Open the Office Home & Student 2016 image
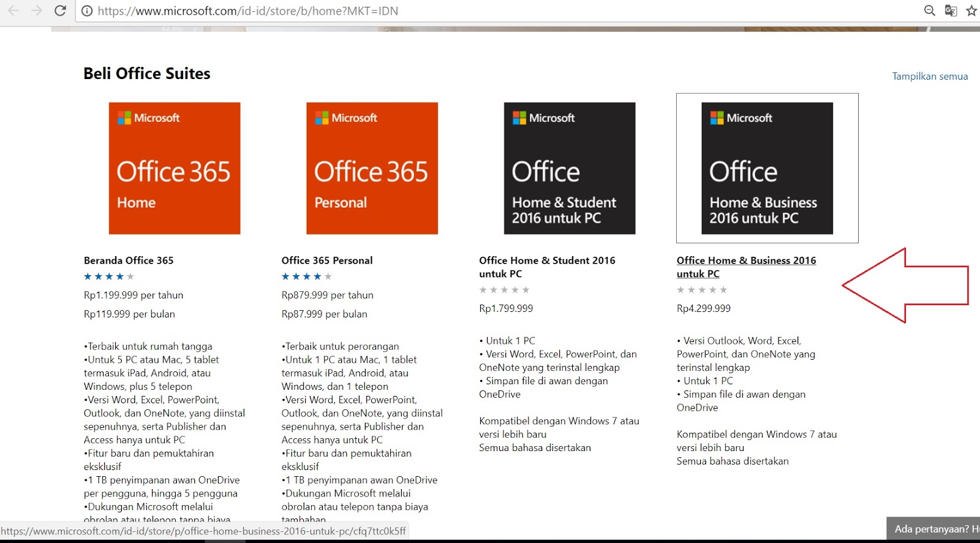 (570, 168)
